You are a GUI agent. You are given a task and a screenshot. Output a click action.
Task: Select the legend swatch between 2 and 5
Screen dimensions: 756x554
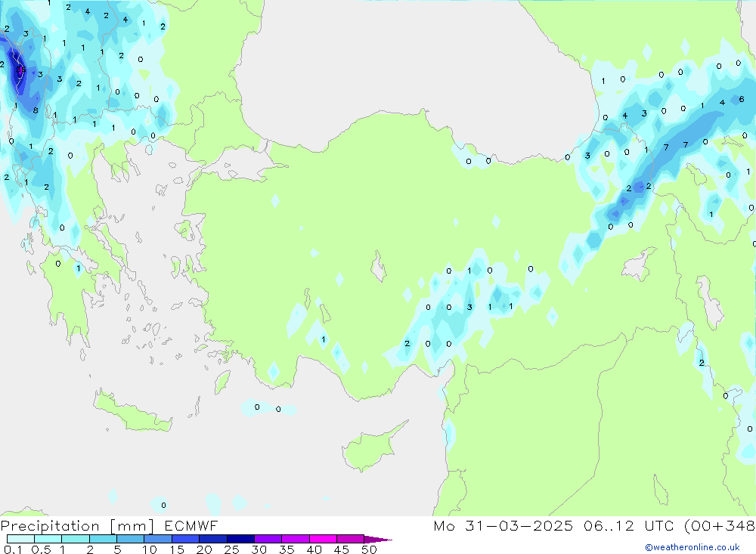point(103,539)
